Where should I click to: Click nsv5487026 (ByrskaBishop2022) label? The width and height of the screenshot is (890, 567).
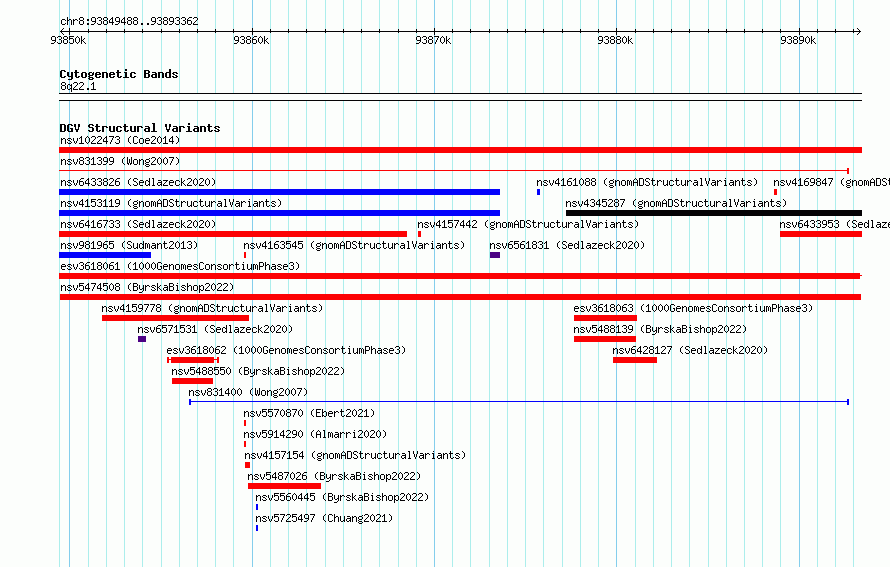coord(334,476)
